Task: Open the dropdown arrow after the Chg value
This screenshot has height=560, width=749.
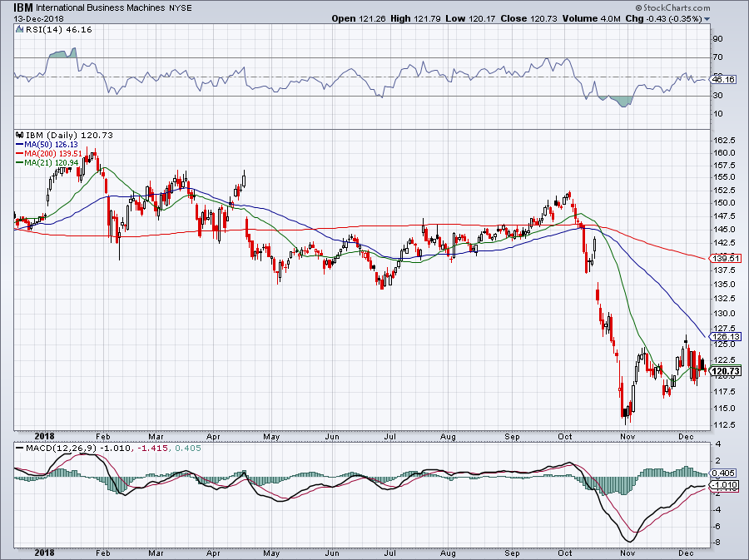Action: coord(707,19)
